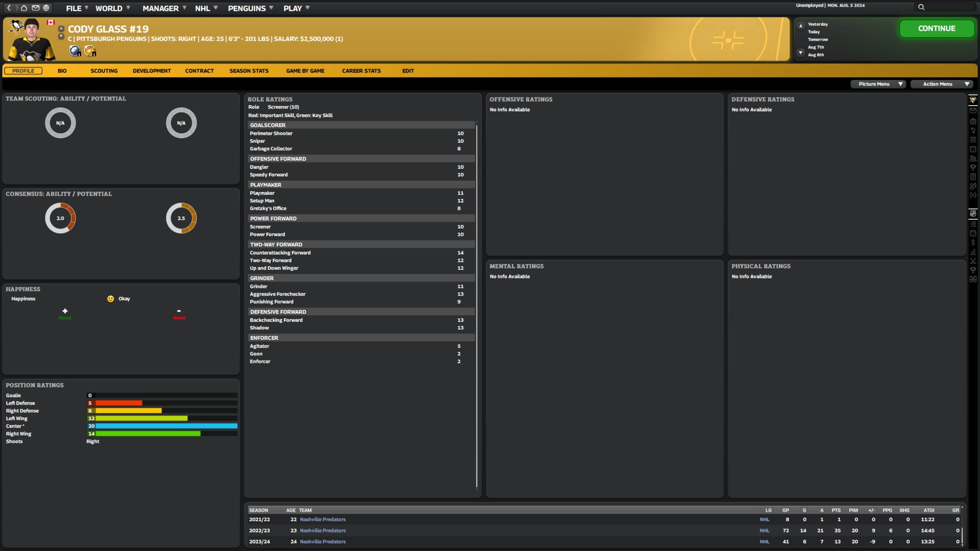This screenshot has width=980, height=551.
Task: Open the EDIT tab
Action: [408, 71]
